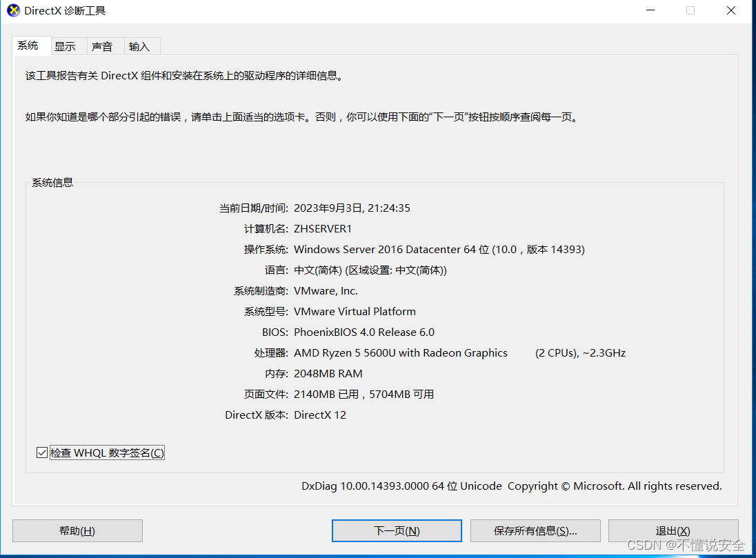The width and height of the screenshot is (756, 558).
Task: Click the AMD Ryzen 5 5600U processor text
Action: tap(401, 353)
